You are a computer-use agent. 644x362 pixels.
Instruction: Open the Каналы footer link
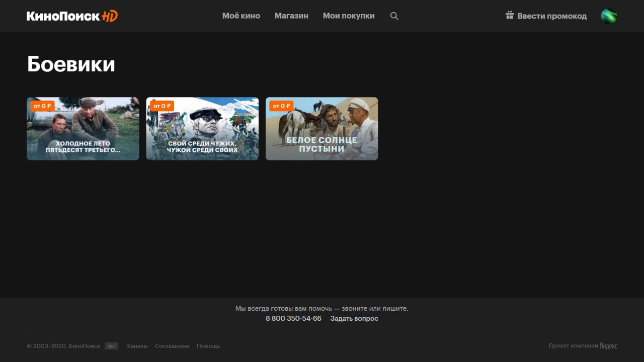pyautogui.click(x=137, y=346)
